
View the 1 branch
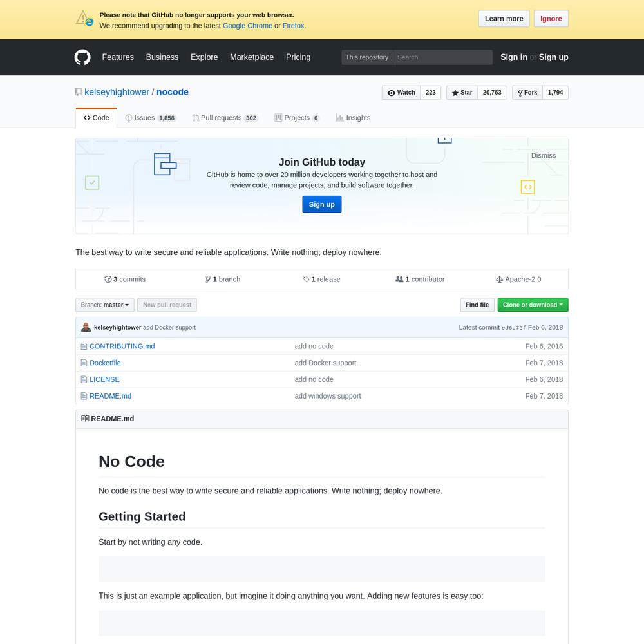point(223,279)
